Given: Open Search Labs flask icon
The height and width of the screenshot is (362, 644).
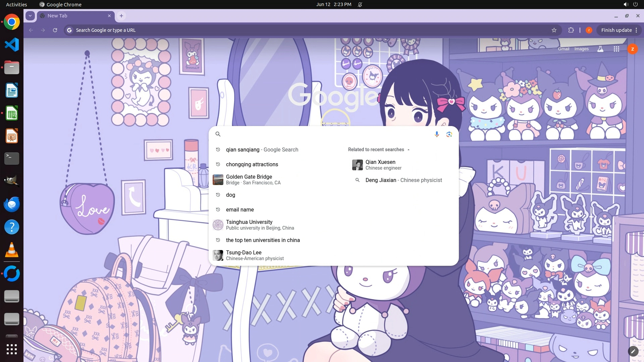Looking at the screenshot, I should [x=600, y=49].
